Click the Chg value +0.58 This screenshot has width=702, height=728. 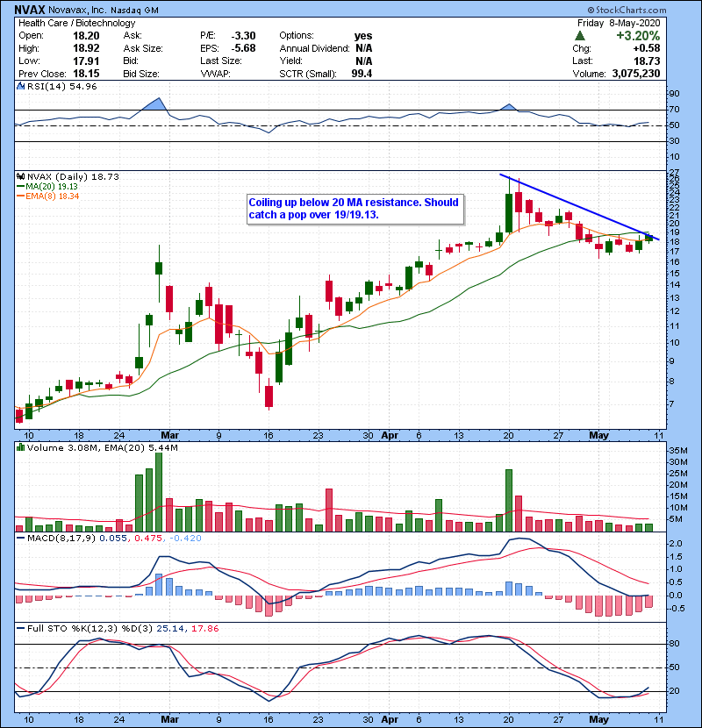646,48
